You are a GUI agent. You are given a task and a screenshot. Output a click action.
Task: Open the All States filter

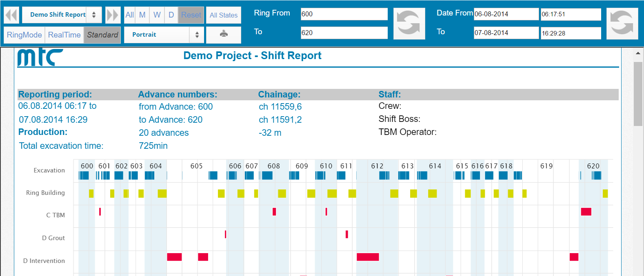click(223, 15)
